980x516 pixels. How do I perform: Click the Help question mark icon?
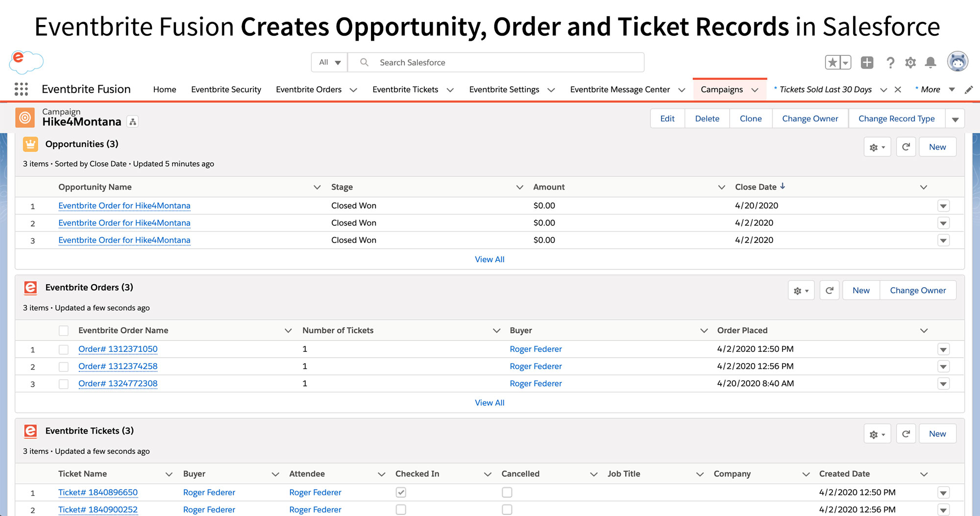[x=890, y=62]
